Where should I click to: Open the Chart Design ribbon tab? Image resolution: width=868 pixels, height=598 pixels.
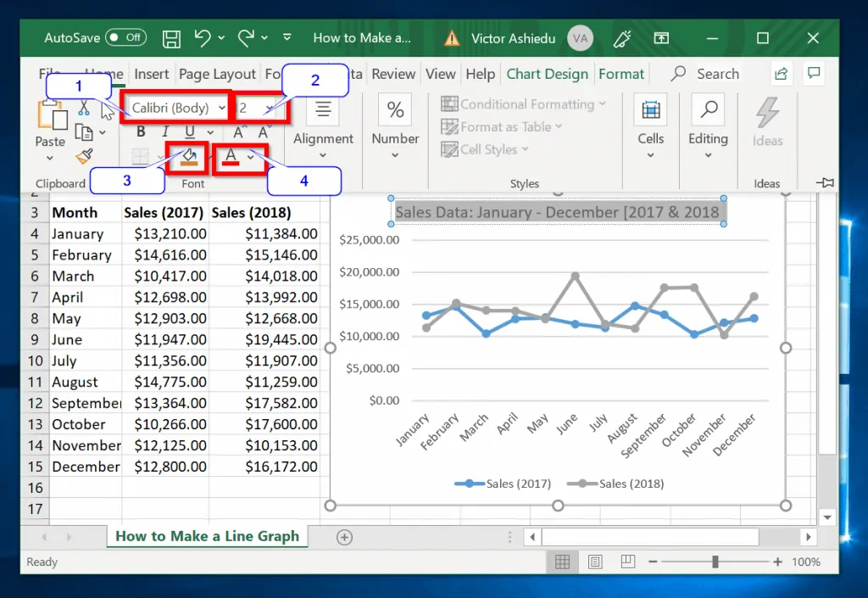point(547,74)
